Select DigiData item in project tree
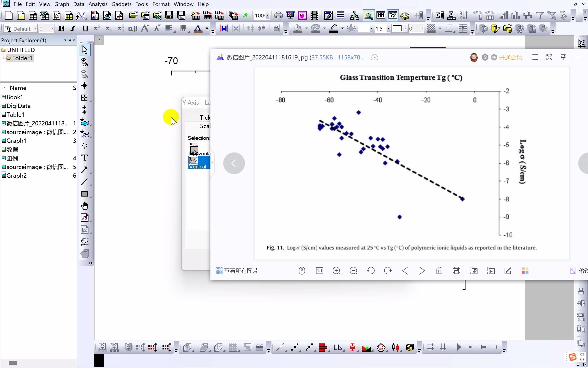The height and width of the screenshot is (368, 588). pos(18,105)
